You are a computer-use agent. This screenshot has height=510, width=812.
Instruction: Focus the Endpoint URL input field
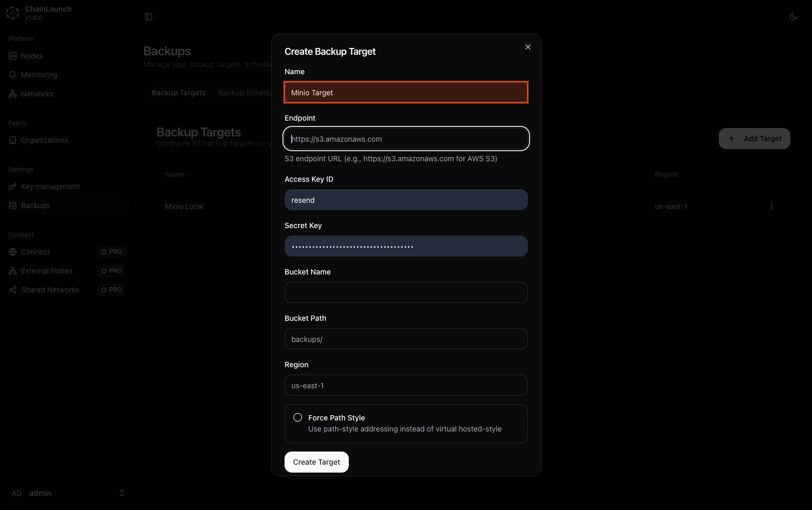(x=406, y=139)
